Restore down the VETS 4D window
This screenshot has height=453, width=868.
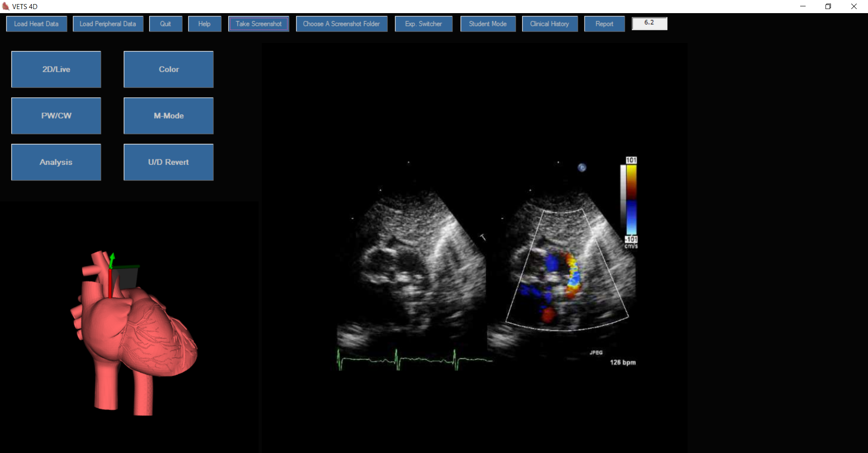pyautogui.click(x=828, y=6)
